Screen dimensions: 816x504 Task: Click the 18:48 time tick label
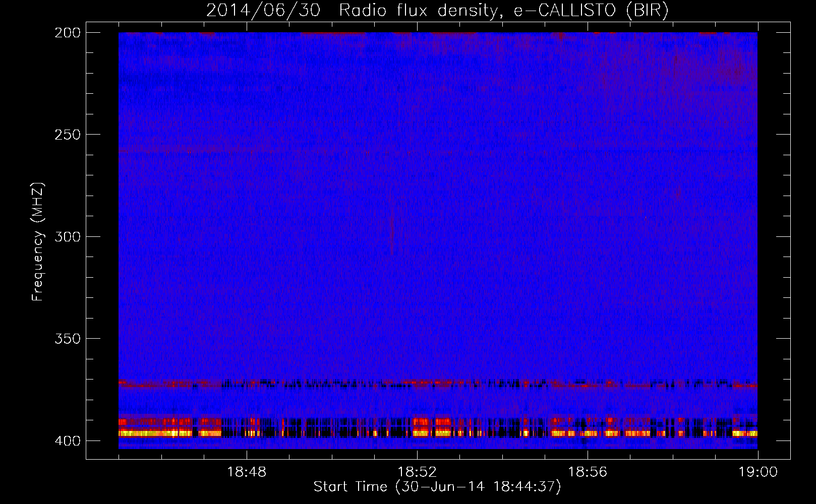[247, 472]
